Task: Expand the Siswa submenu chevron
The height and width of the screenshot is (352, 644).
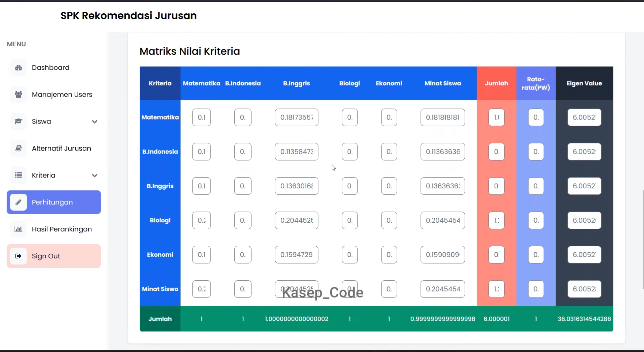Action: (94, 122)
